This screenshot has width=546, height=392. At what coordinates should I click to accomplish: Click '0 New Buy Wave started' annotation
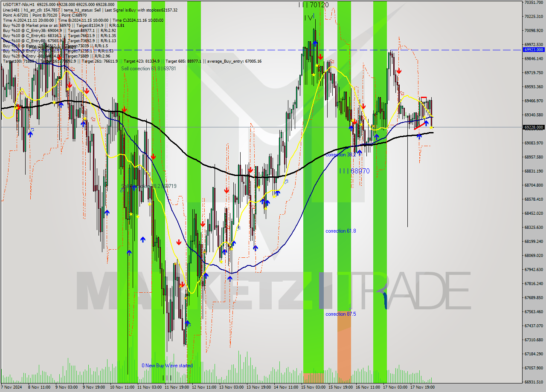(x=167, y=366)
